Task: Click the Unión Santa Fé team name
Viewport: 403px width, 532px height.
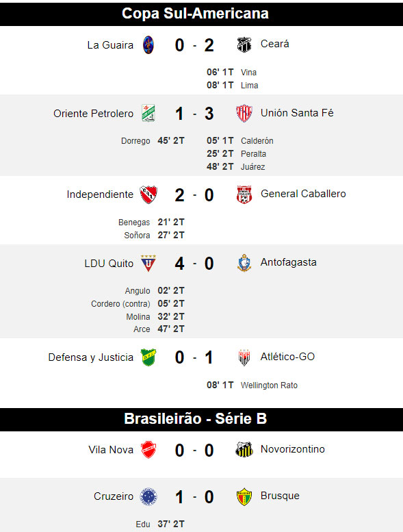Action: (297, 113)
